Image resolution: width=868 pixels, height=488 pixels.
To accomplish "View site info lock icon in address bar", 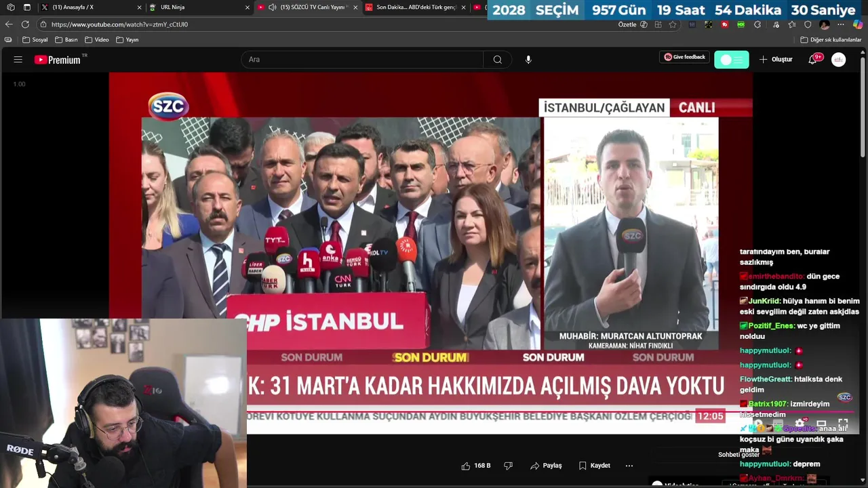I will 43,24.
